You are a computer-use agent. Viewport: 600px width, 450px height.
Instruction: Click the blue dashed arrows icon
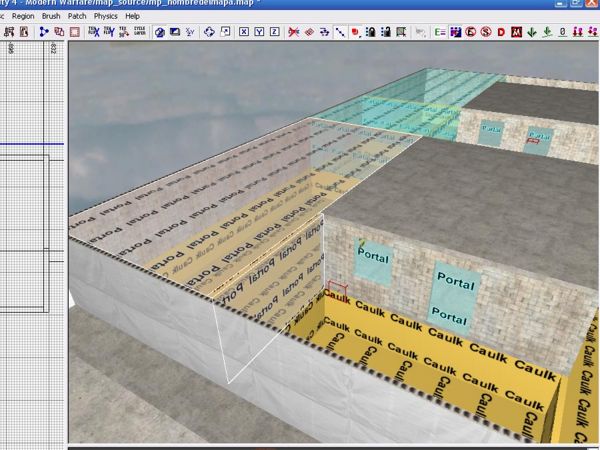(324, 32)
